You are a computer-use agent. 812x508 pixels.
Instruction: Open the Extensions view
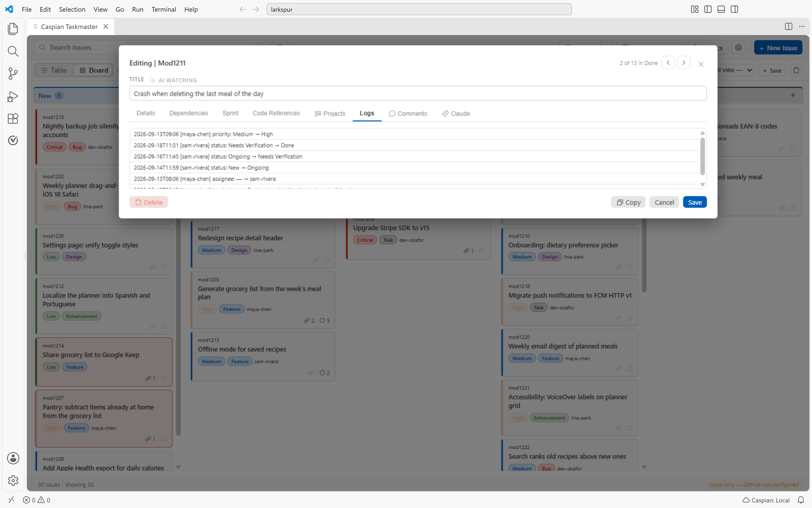click(13, 119)
